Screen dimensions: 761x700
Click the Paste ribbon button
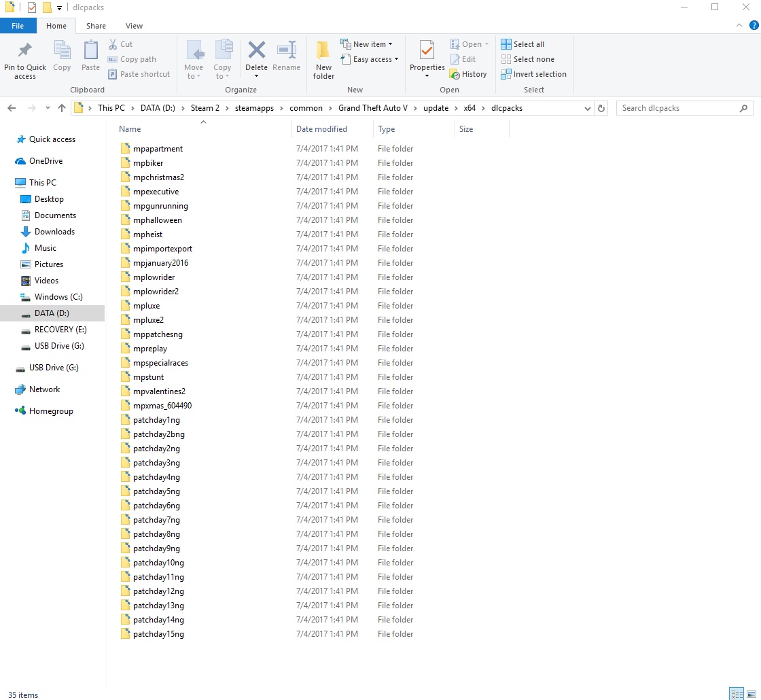click(90, 56)
